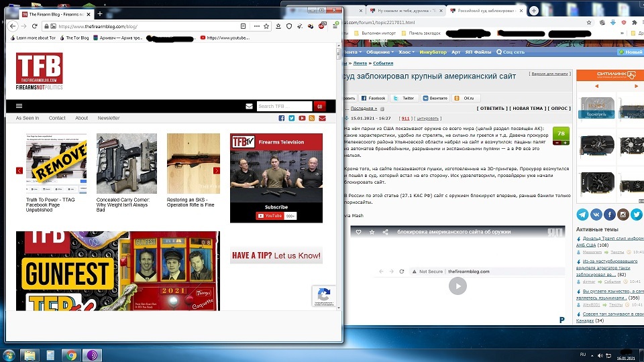Reload The Firearm Blog page in Firefox
The width and height of the screenshot is (644, 362).
(34, 26)
